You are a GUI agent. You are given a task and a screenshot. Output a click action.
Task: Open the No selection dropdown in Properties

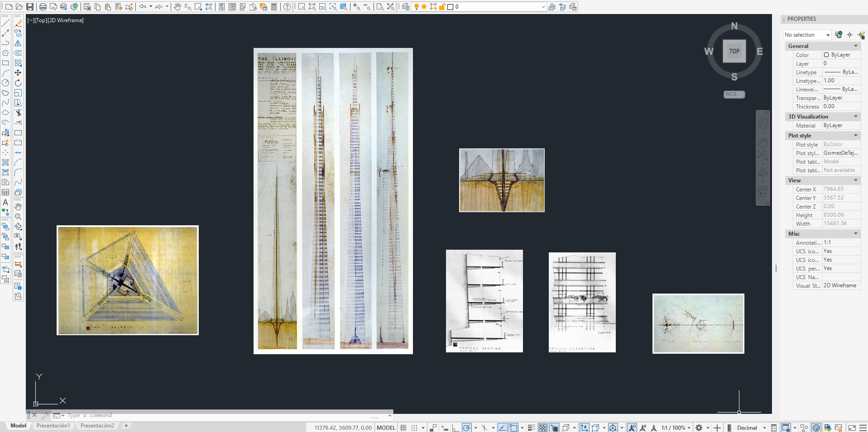coord(807,35)
